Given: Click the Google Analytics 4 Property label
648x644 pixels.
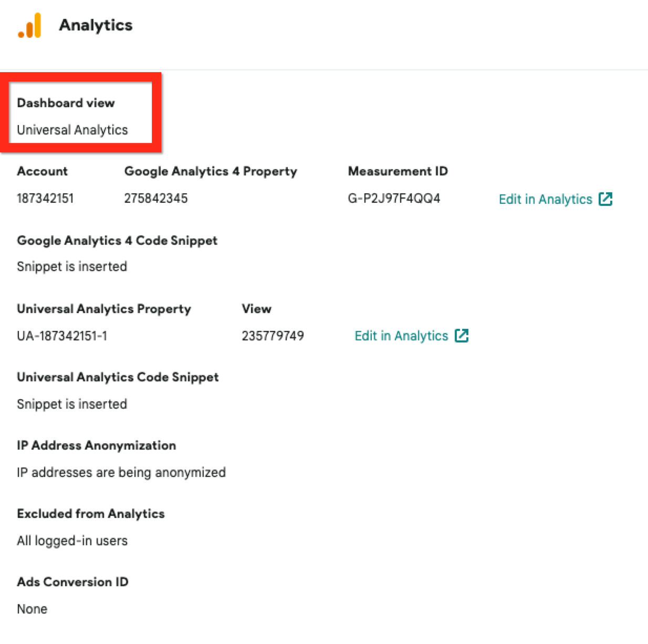Looking at the screenshot, I should [211, 171].
